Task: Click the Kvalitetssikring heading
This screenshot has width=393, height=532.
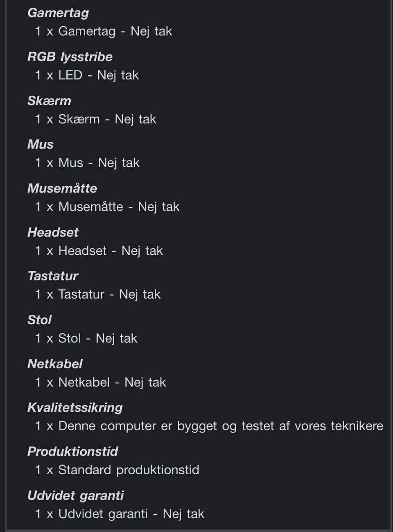Action: 75,407
